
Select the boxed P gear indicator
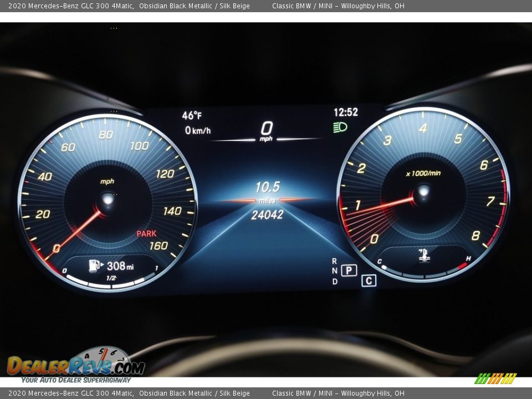coord(349,270)
